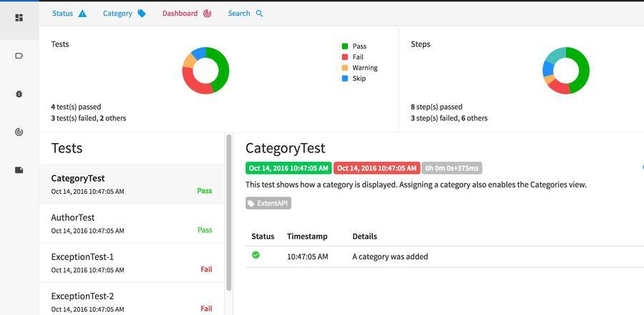
Task: Click the Tests list heading
Action: tap(67, 148)
